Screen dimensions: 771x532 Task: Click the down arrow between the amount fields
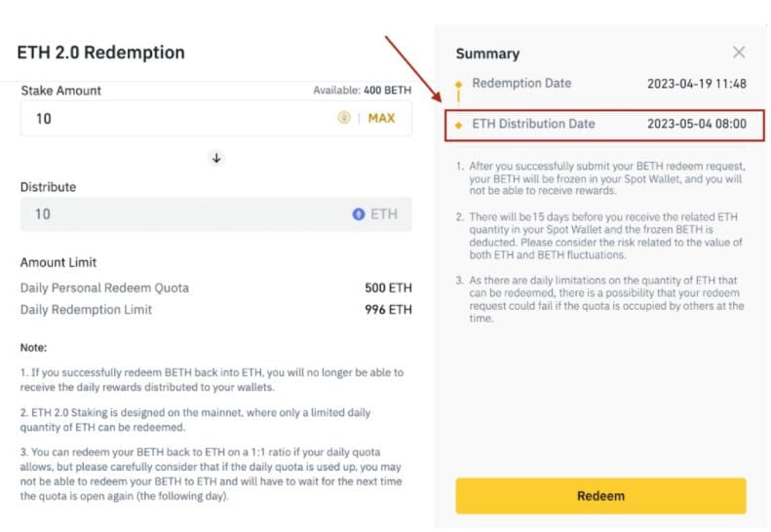(x=216, y=158)
